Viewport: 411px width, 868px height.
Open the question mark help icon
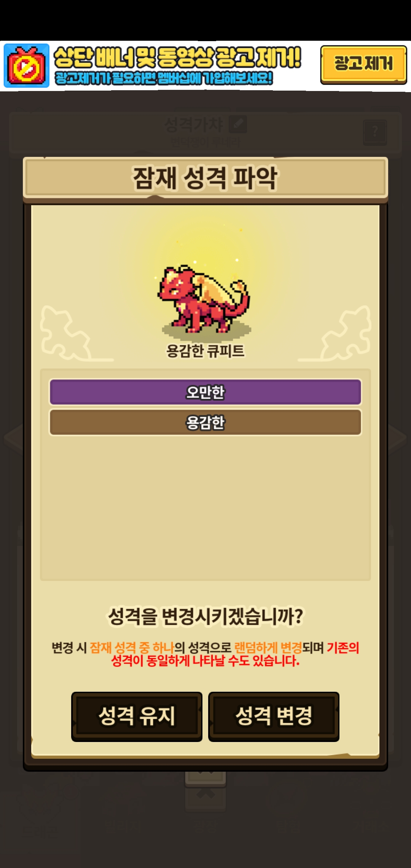pyautogui.click(x=375, y=132)
